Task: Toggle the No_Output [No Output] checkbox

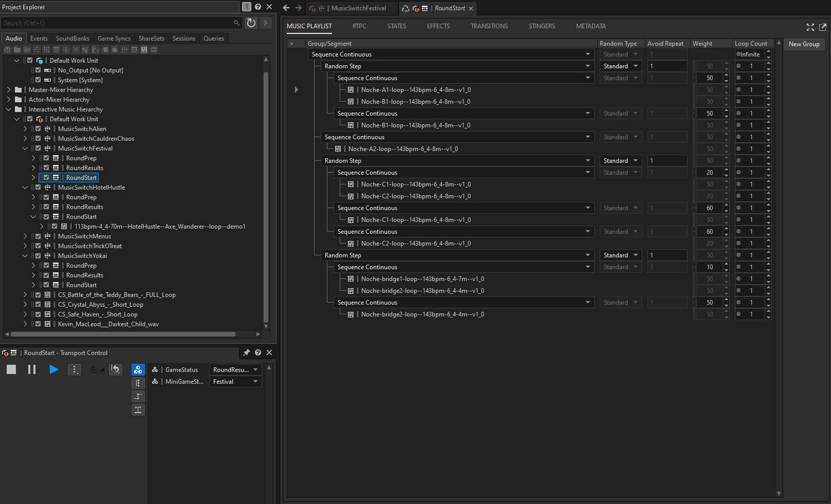Action: [38, 70]
